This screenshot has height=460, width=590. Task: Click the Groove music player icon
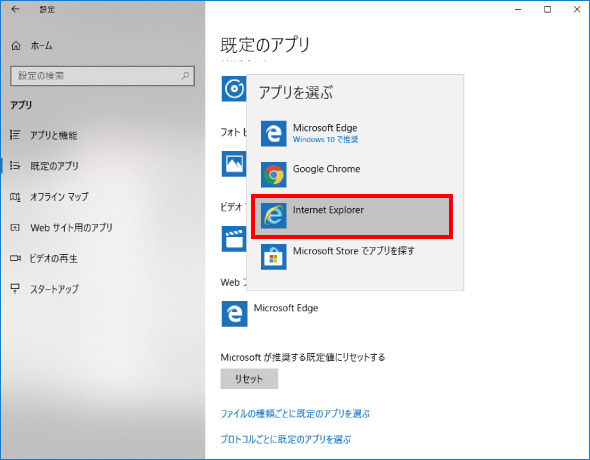point(234,89)
